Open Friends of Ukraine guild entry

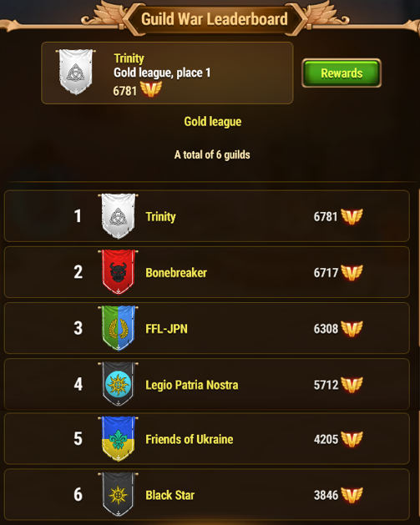[207, 439]
